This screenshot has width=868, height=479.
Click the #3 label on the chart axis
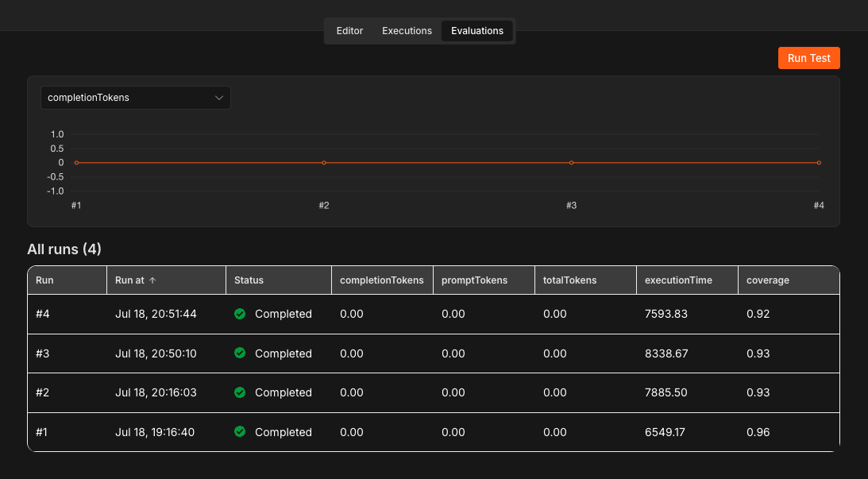coord(571,206)
